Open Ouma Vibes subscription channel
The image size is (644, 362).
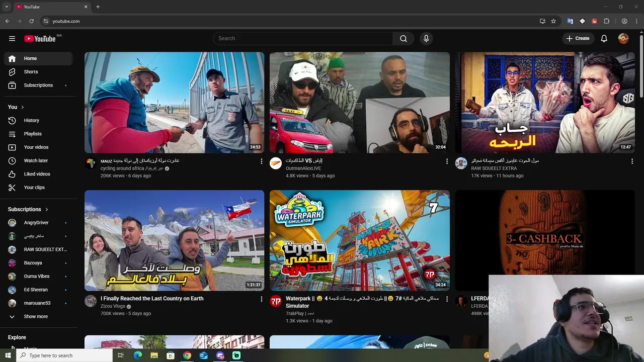pyautogui.click(x=39, y=277)
